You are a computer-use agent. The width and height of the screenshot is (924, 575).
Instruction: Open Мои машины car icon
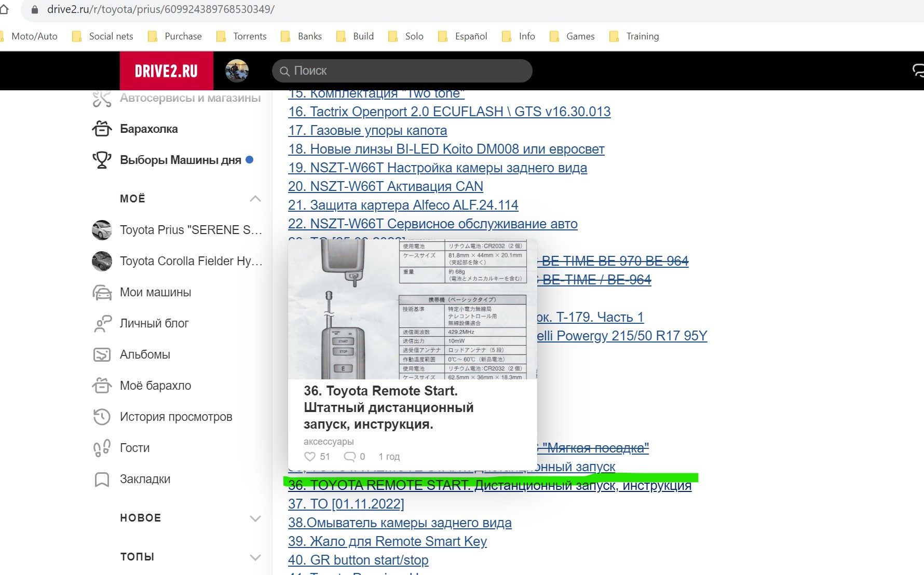(102, 293)
